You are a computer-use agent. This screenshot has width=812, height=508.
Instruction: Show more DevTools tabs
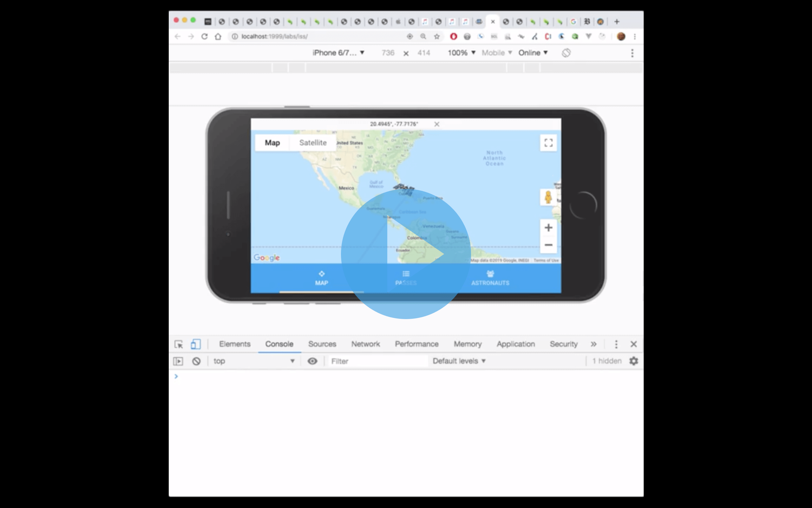point(593,344)
